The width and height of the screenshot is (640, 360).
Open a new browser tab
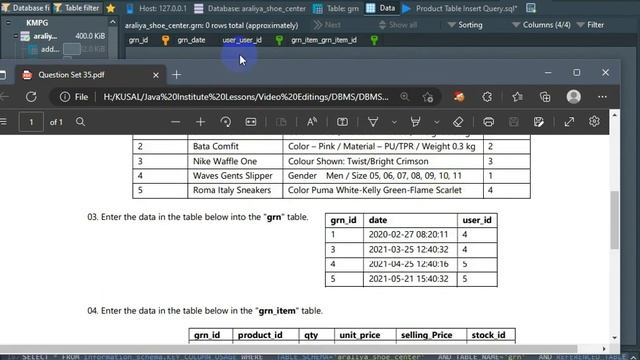pyautogui.click(x=177, y=75)
